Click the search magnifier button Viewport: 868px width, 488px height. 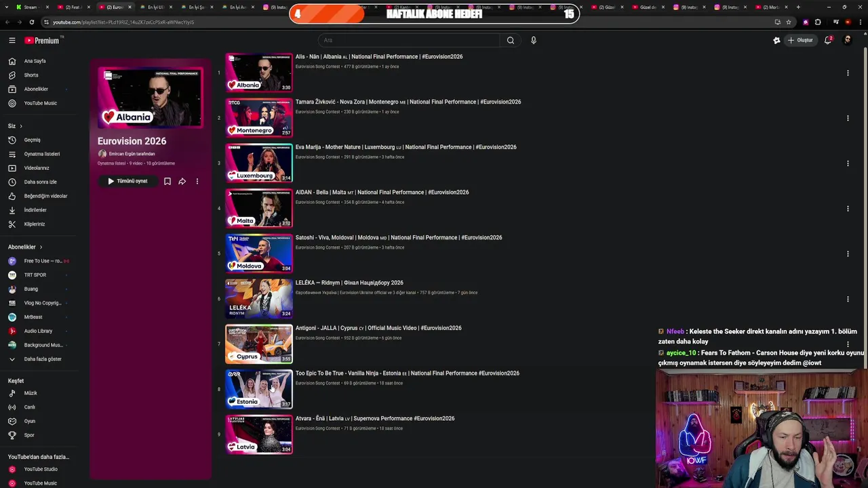(x=511, y=40)
